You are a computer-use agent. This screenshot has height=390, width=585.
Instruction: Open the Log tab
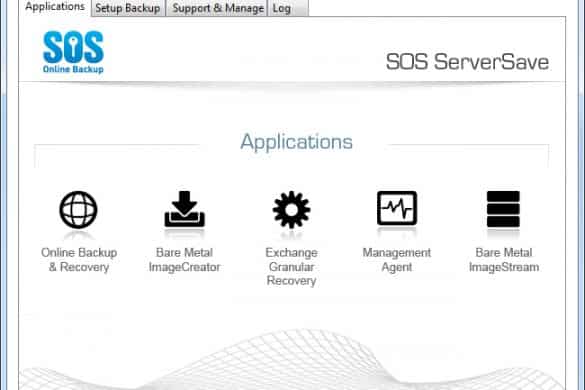click(288, 8)
